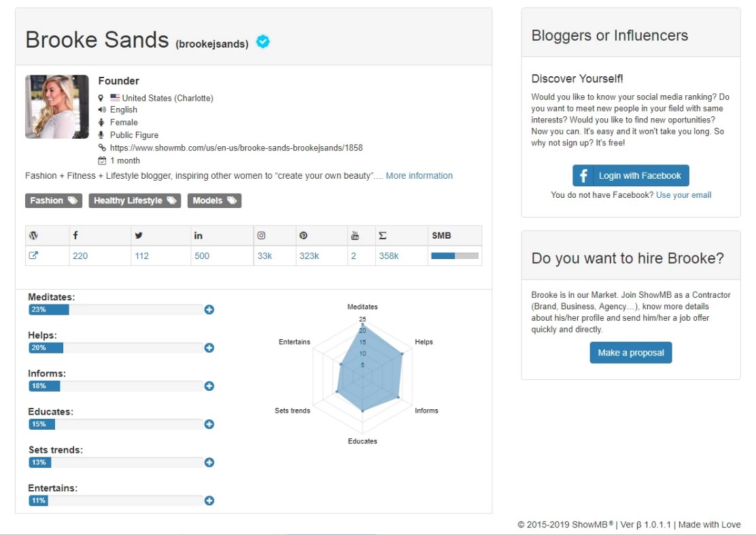
Task: Select the Healthy Lifestyle tag
Action: pyautogui.click(x=135, y=201)
